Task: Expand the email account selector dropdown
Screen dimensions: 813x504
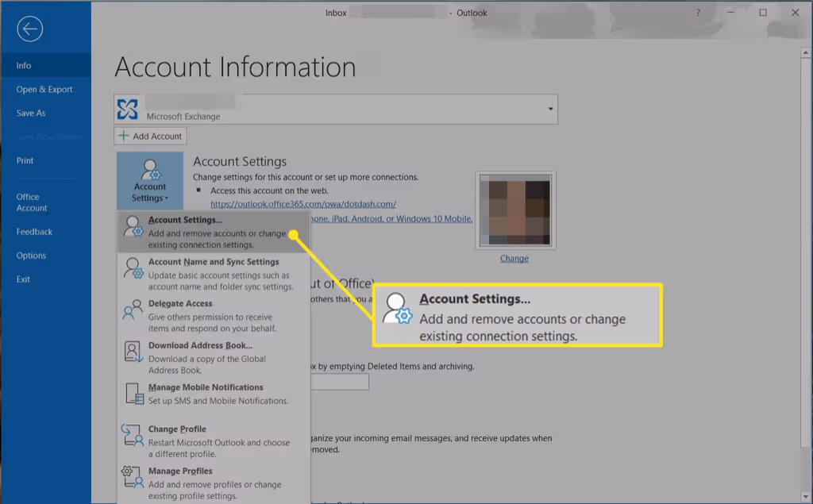Action: (x=549, y=109)
